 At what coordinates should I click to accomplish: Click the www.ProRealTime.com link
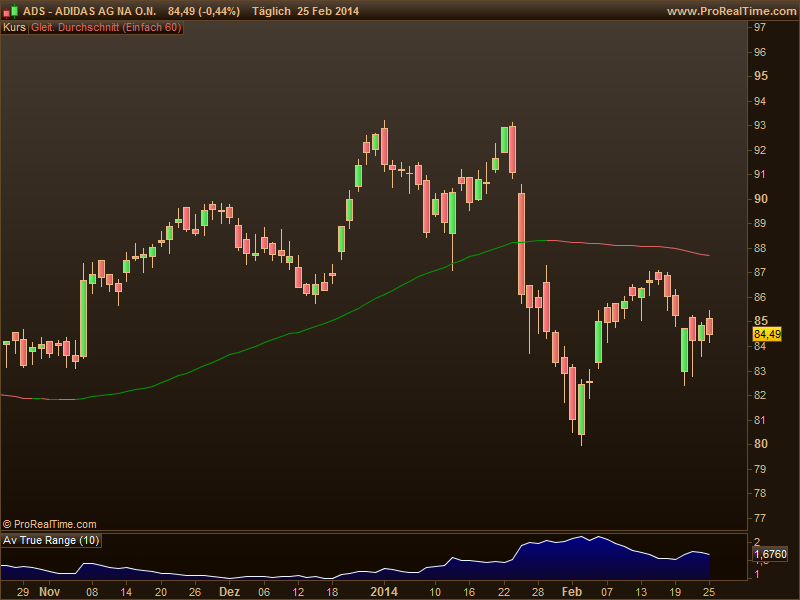[732, 11]
